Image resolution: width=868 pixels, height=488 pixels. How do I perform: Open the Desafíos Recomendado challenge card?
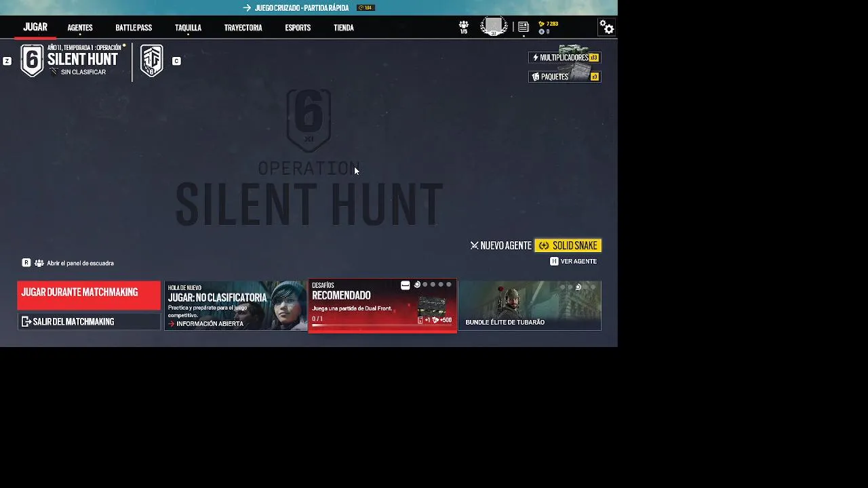tap(382, 306)
